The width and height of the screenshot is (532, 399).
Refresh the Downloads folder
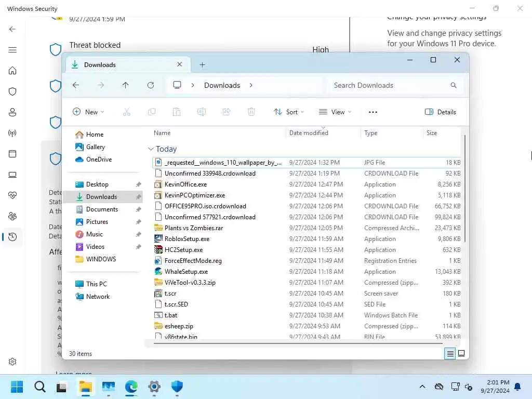coord(151,85)
